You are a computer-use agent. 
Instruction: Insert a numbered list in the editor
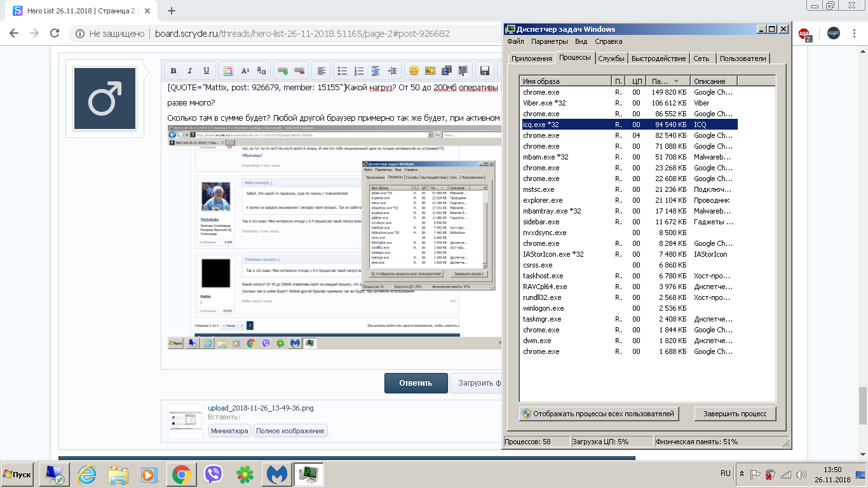pyautogui.click(x=359, y=71)
